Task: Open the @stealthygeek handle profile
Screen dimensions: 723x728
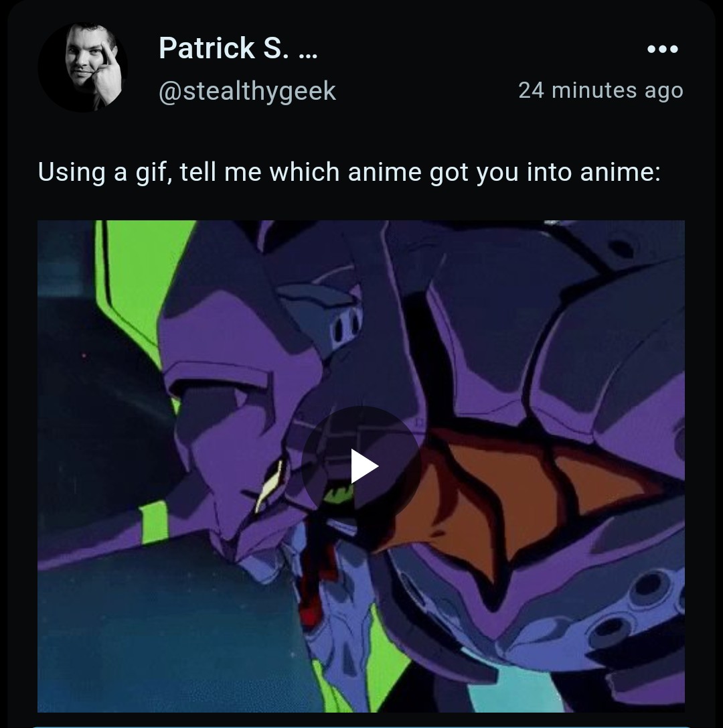Action: pyautogui.click(x=247, y=91)
